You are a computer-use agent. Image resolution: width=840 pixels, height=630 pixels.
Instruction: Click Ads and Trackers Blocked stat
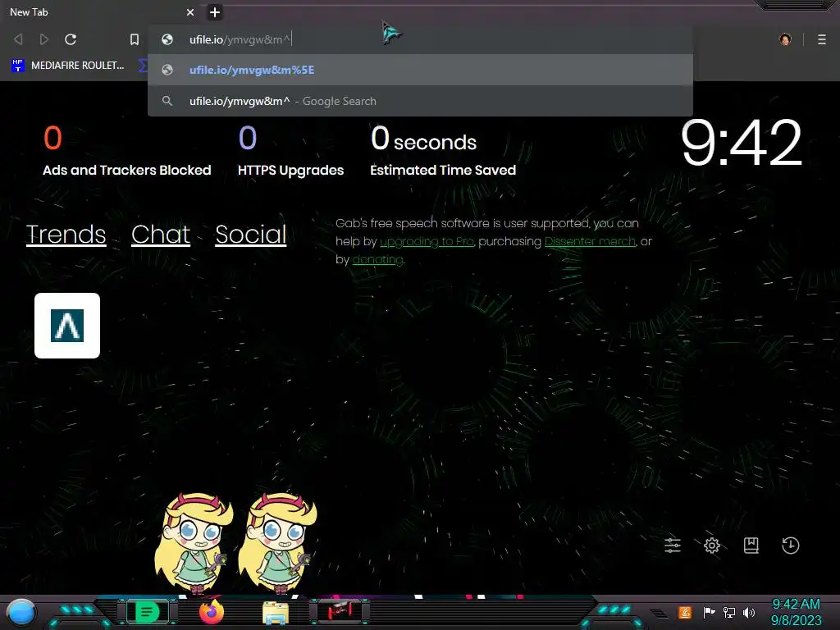coord(126,151)
